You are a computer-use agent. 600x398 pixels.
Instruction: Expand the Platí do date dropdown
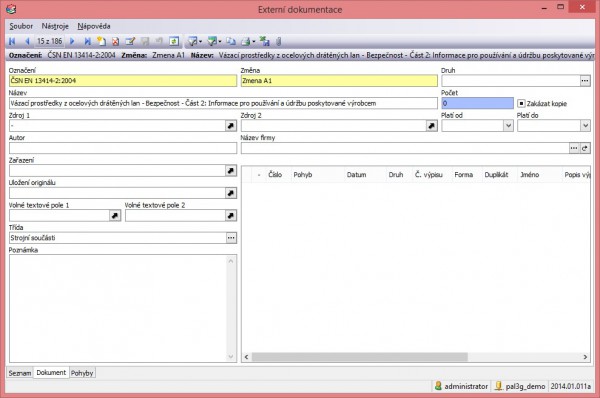[585, 126]
